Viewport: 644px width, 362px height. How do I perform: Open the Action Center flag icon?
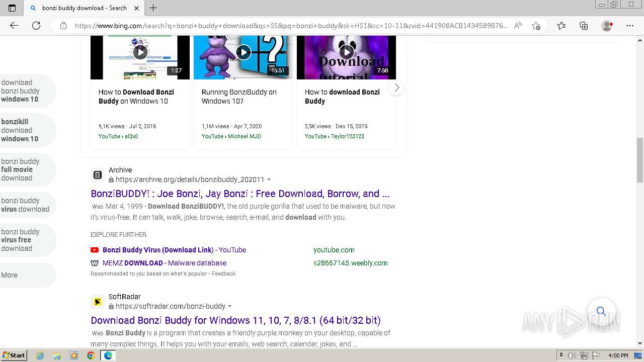pyautogui.click(x=596, y=355)
